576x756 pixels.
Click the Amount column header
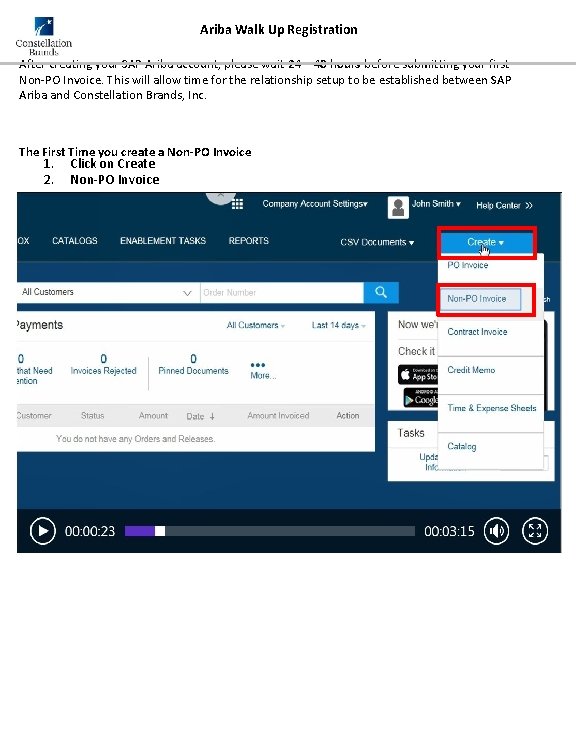point(153,416)
